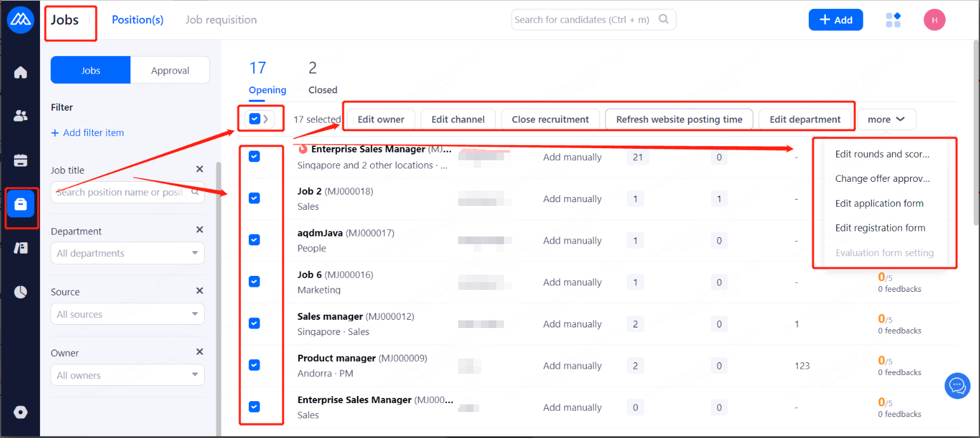Uncheck the first Enterprise Sales Manager row

coord(254,156)
